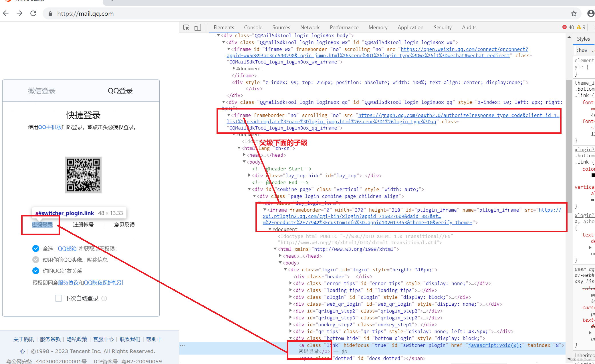
Task: Select the inspect element cursor tool
Action: coord(186,27)
